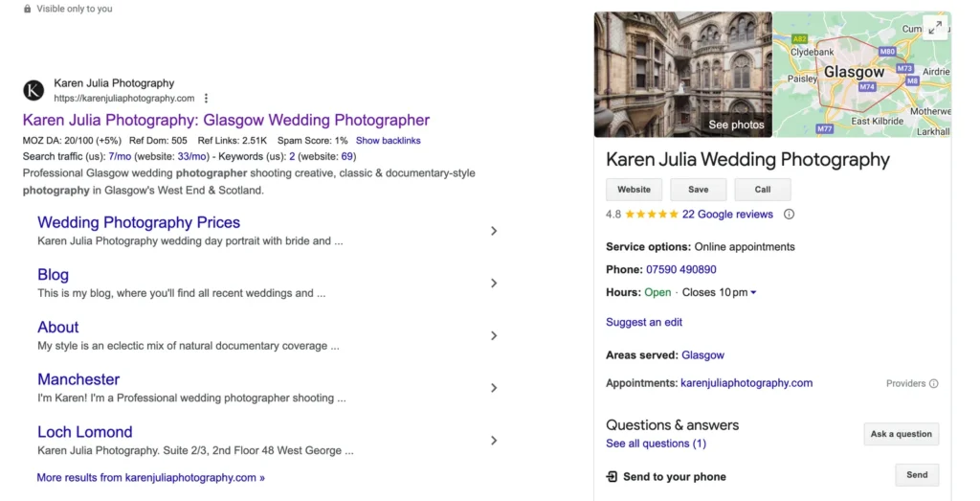Image resolution: width=980 pixels, height=501 pixels.
Task: Click the Send to your phone icon
Action: 612,476
